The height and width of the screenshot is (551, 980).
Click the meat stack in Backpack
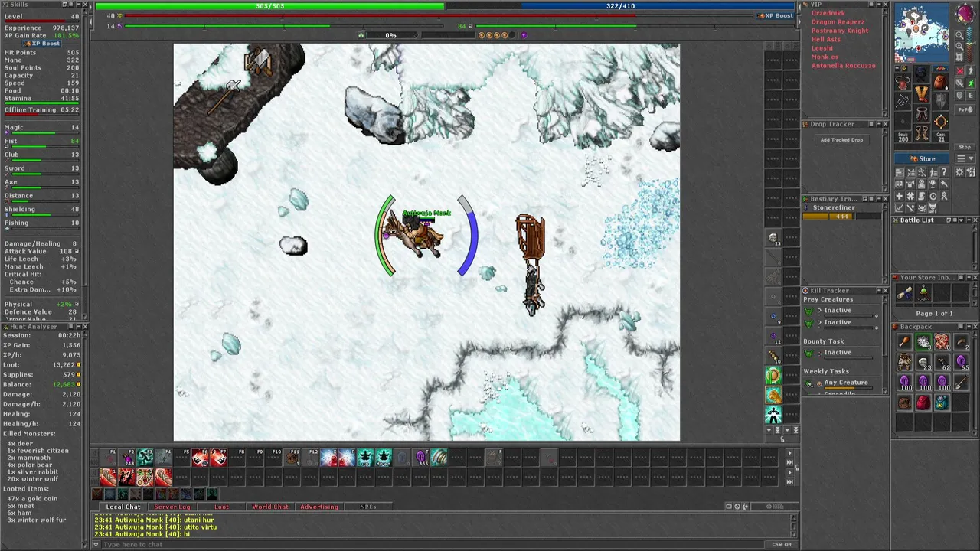coord(942,341)
